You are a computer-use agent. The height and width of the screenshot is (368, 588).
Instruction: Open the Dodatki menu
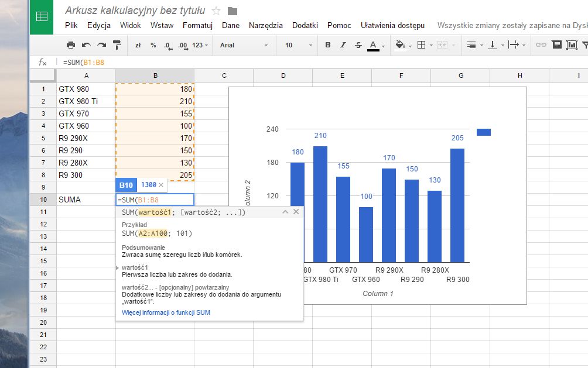[x=305, y=25]
